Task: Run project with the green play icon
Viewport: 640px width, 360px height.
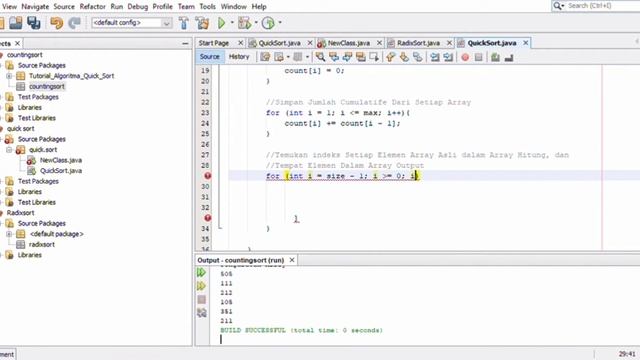Action: click(221, 23)
